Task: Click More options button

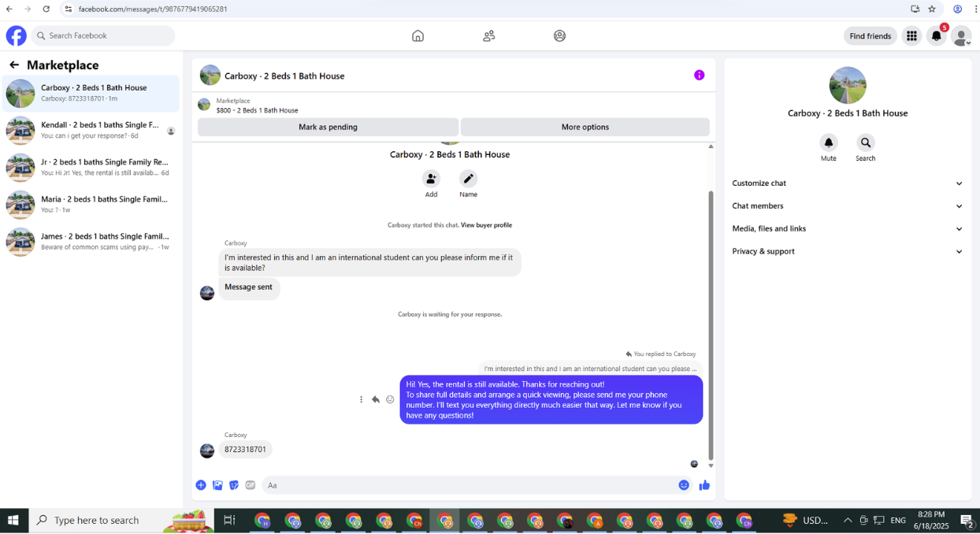Action: click(585, 127)
